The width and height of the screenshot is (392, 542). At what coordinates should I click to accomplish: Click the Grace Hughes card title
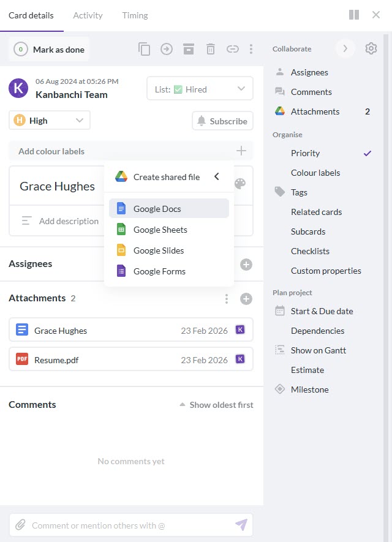58,186
